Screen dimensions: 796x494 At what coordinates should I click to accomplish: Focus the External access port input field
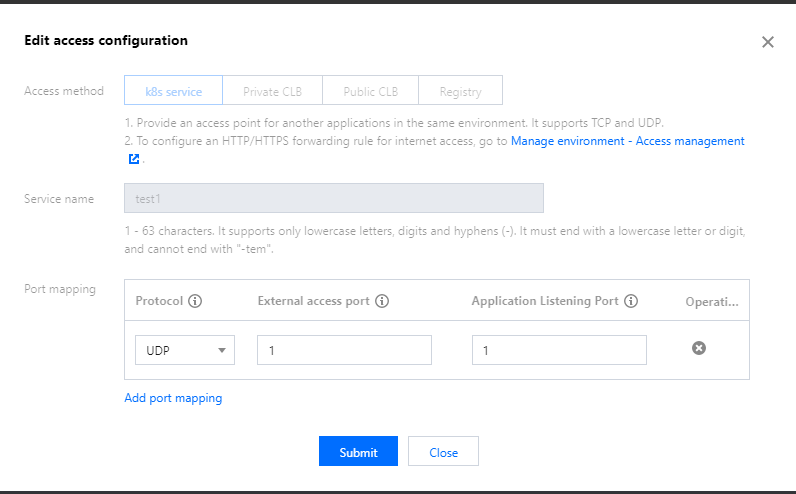pyautogui.click(x=344, y=350)
